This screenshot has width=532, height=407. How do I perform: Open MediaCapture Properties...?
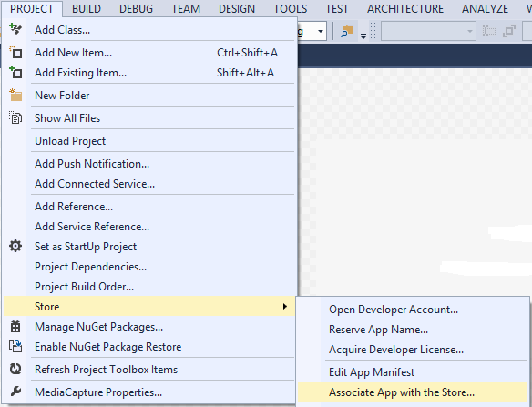coord(149,392)
